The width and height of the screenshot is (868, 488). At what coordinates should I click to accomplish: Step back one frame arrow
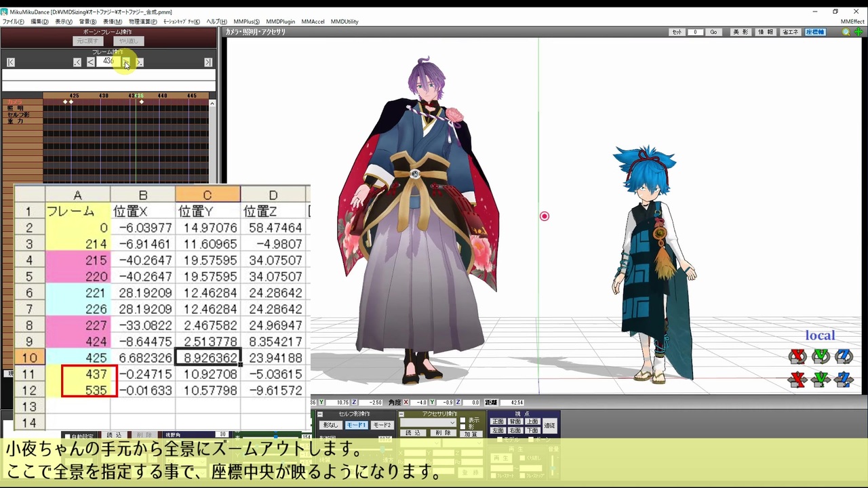(x=90, y=62)
